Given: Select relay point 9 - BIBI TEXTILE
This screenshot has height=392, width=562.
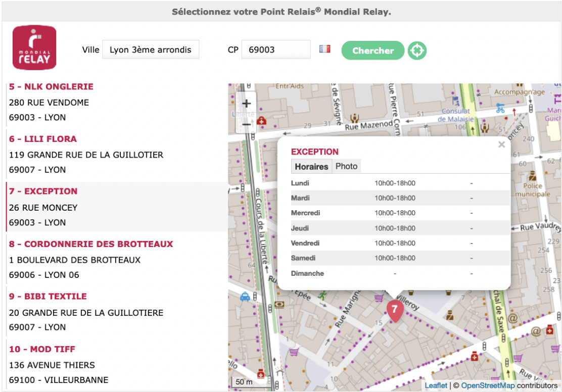Looking at the screenshot, I should pyautogui.click(x=48, y=297).
